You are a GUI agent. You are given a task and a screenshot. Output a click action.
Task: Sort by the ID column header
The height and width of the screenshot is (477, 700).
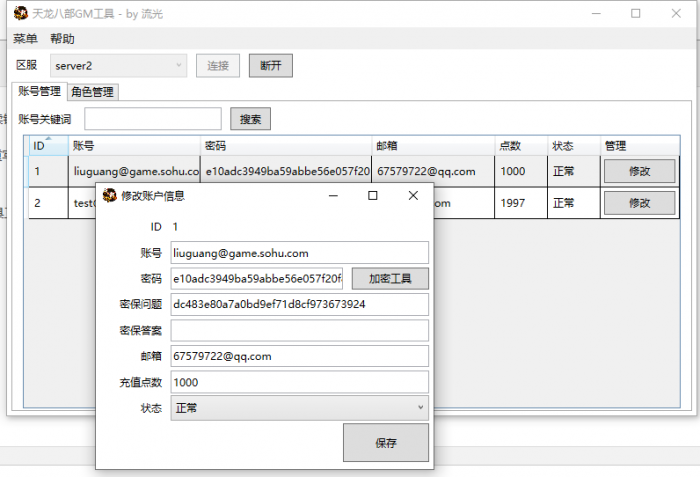[x=48, y=146]
